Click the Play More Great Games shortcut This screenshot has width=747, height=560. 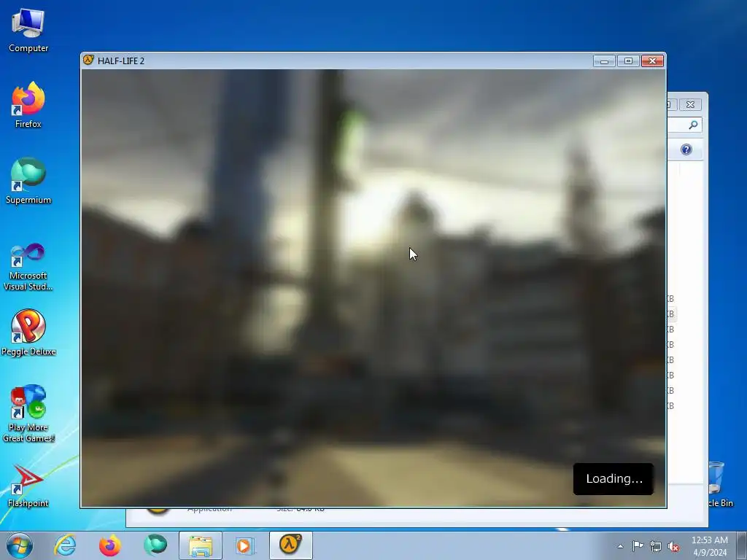click(x=28, y=413)
